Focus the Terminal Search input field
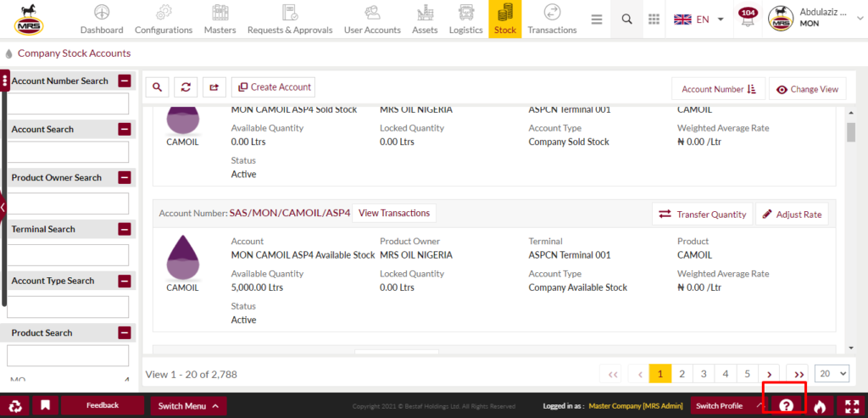The height and width of the screenshot is (418, 868). [68, 254]
